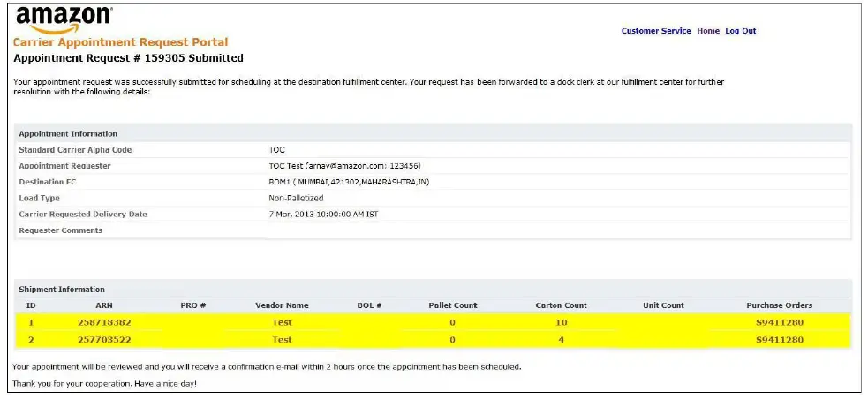Viewport: 868px width, 399px height.
Task: Click the BOL # column header
Action: (370, 305)
